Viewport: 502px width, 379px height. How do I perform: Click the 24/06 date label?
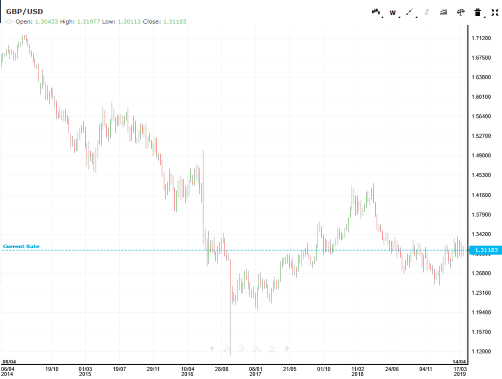click(x=392, y=369)
